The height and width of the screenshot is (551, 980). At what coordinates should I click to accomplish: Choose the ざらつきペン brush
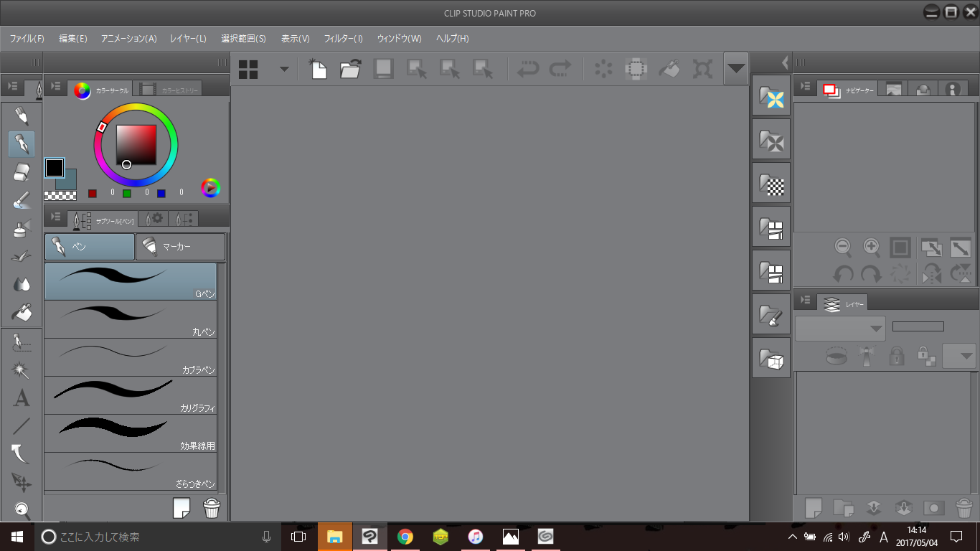point(131,471)
